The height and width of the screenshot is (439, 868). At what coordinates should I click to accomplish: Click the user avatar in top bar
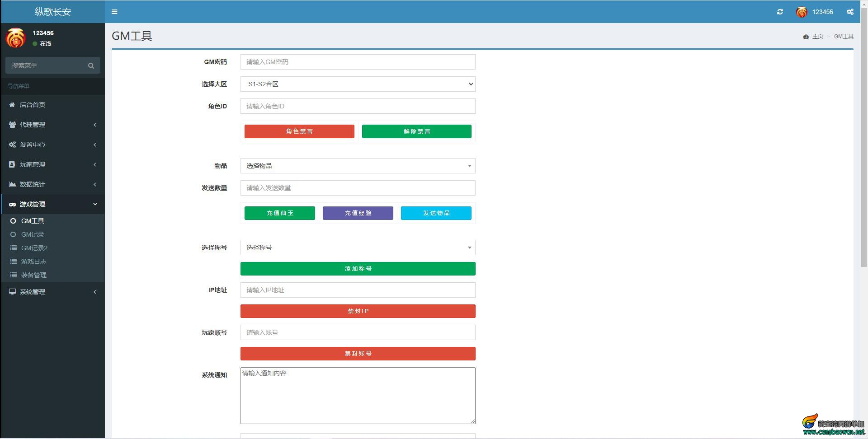(802, 12)
